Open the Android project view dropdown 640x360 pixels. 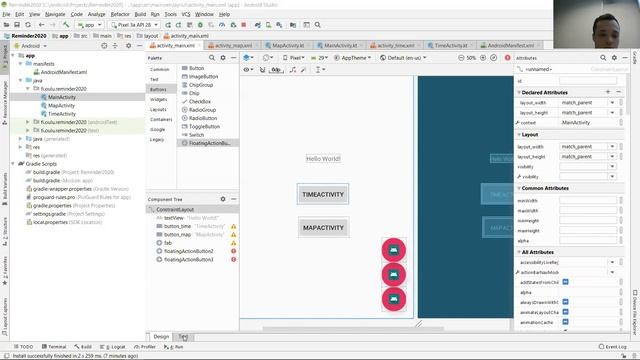pos(31,46)
